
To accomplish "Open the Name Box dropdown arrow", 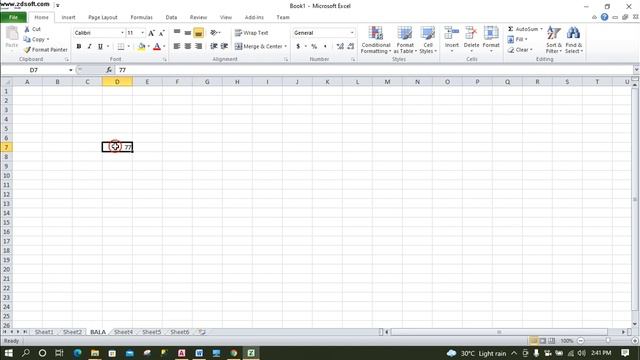I will coord(71,70).
